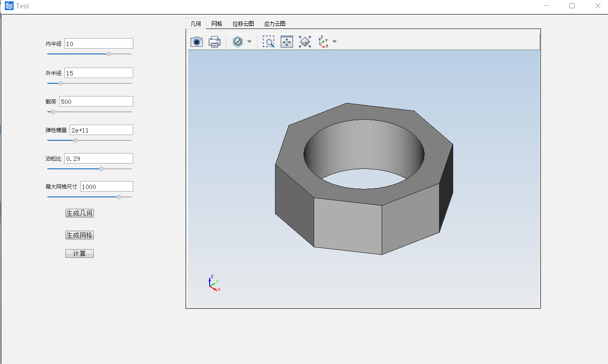Click the printer icon in viewer toolbar
Viewport: 608px width, 364px height.
(215, 42)
